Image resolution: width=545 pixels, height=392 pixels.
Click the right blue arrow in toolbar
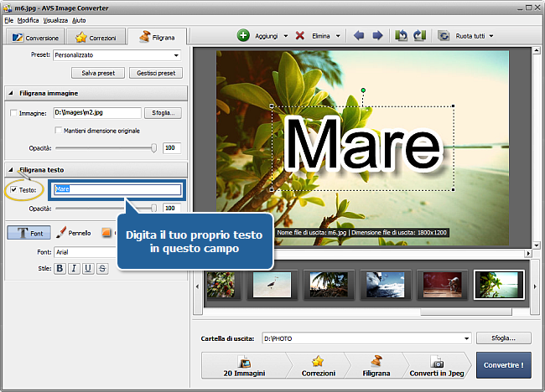click(377, 36)
